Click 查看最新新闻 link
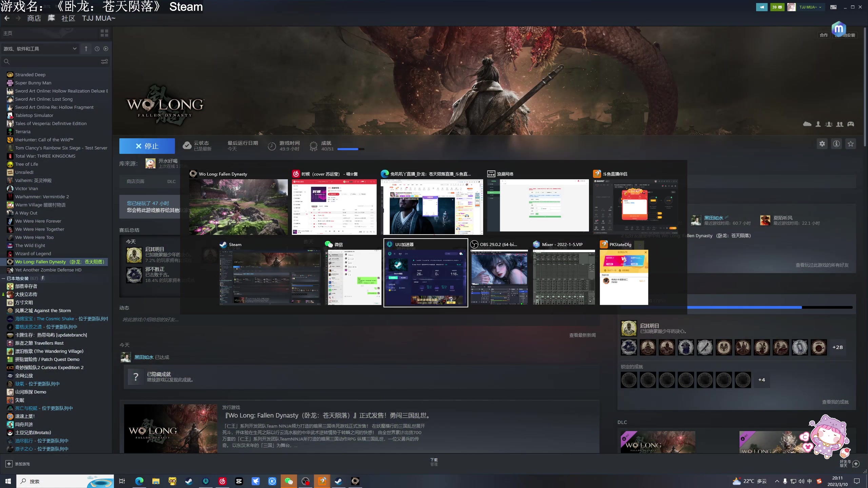The height and width of the screenshot is (488, 868). (582, 335)
